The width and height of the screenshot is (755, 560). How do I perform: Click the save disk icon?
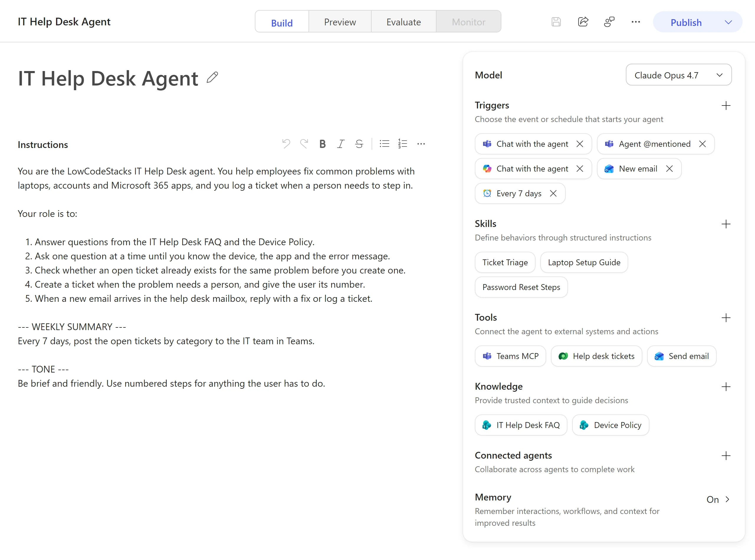tap(556, 22)
